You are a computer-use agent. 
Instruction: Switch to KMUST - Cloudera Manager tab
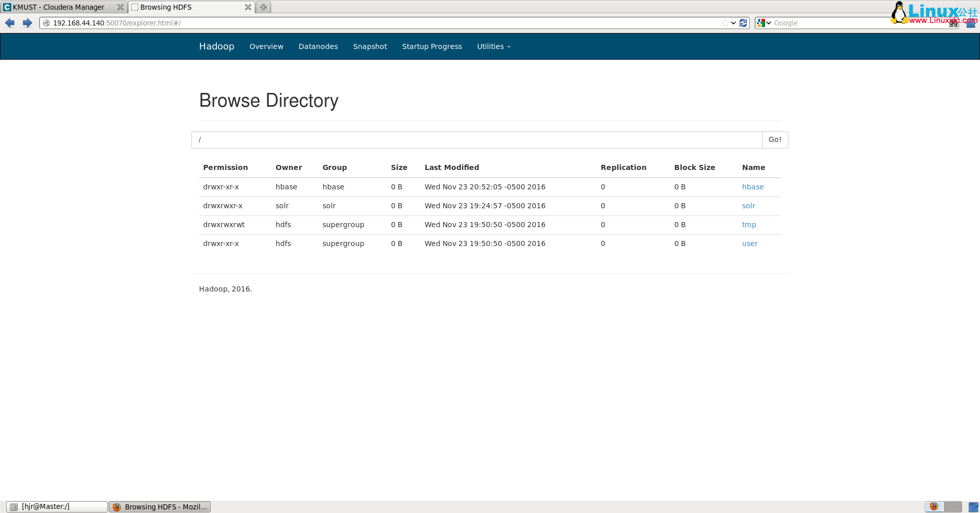click(x=59, y=7)
